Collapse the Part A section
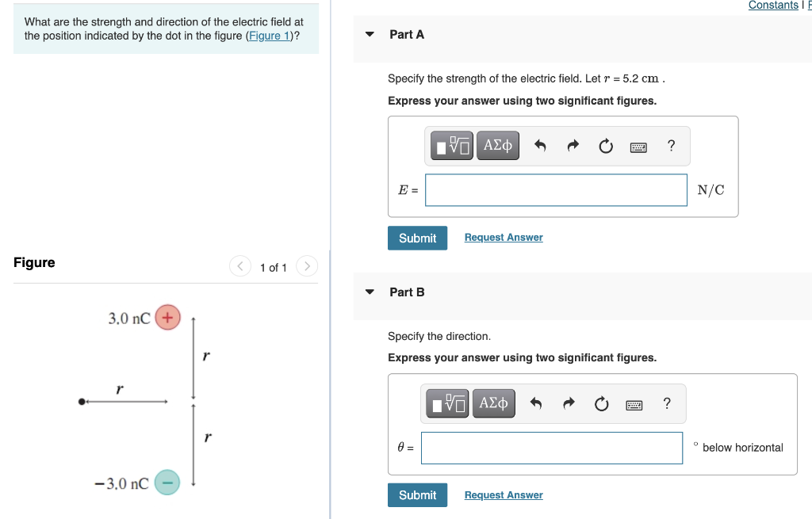This screenshot has width=812, height=519. (370, 34)
